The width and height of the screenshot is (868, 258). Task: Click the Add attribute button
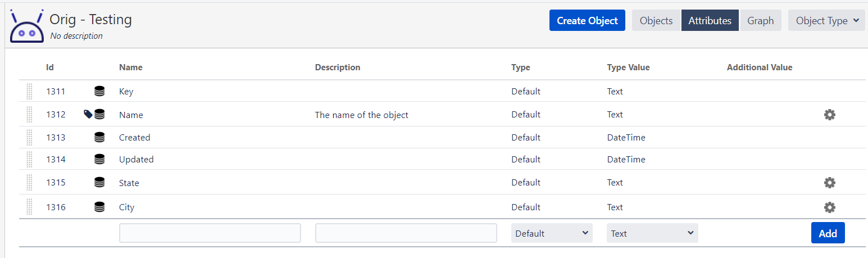(828, 233)
